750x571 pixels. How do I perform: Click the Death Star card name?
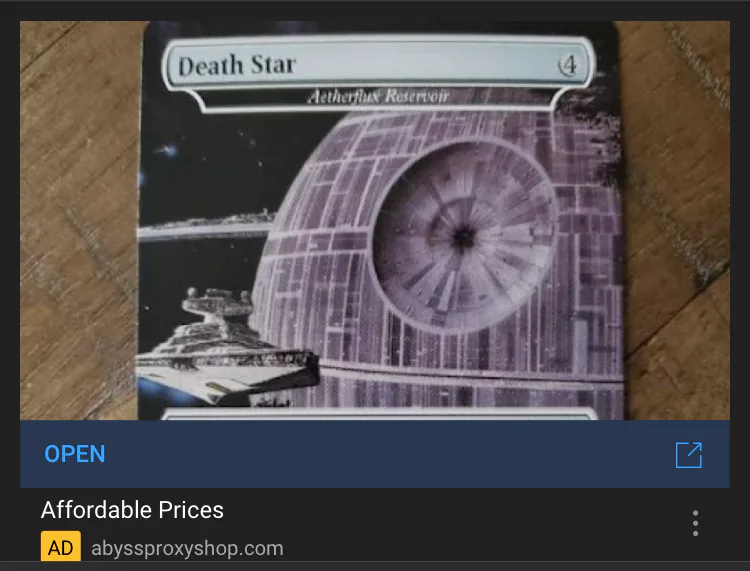(237, 66)
